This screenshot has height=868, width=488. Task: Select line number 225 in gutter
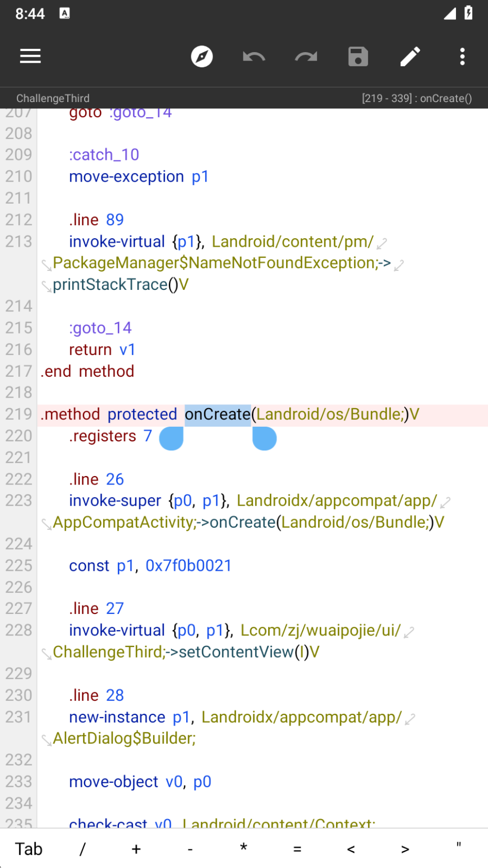18,566
